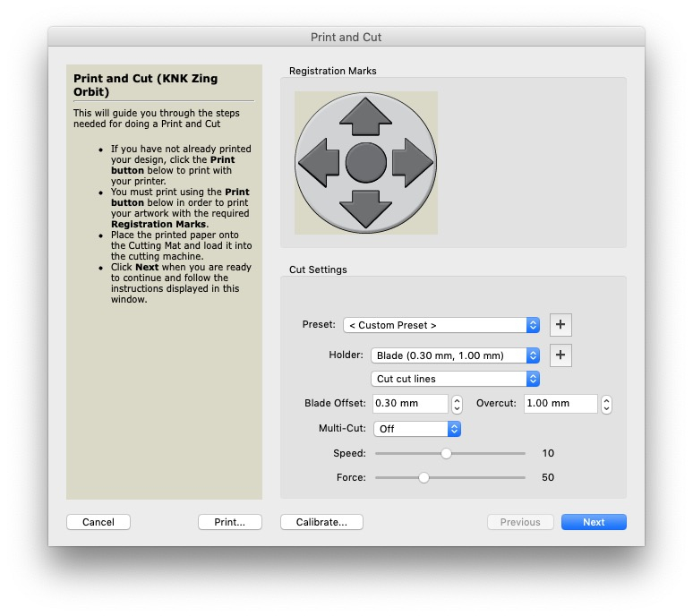Click the Previous button
The width and height of the screenshot is (693, 616).
520,522
